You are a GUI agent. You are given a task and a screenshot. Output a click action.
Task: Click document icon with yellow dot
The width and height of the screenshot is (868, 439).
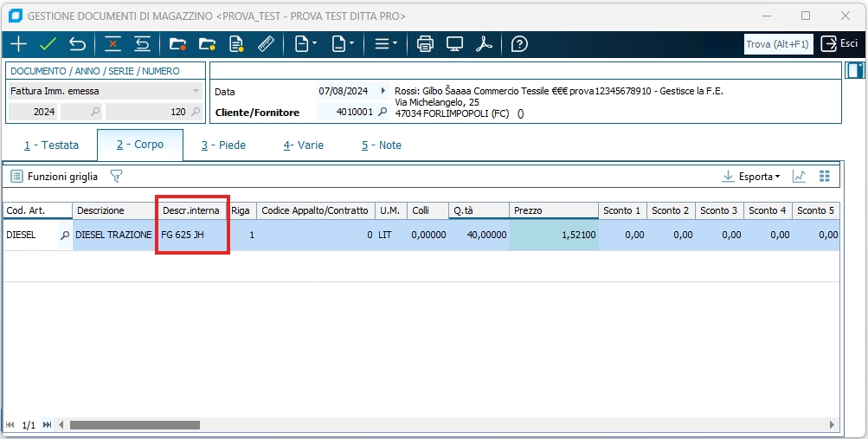tap(236, 44)
